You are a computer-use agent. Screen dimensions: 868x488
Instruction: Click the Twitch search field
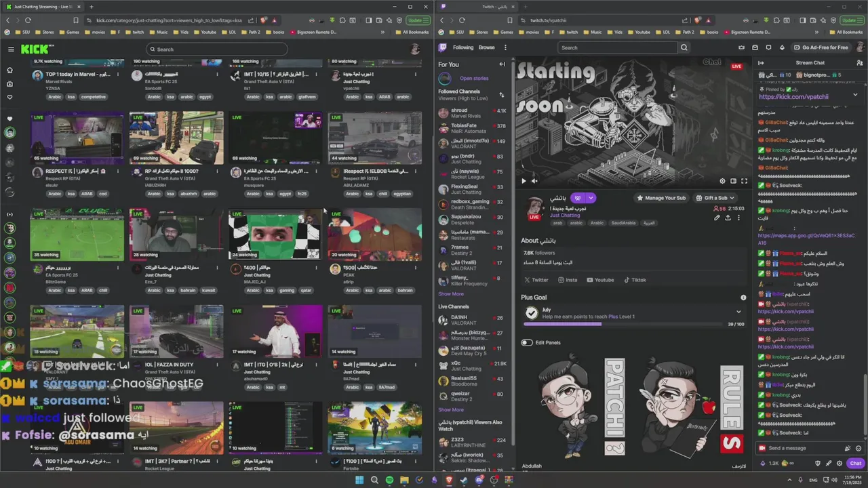coord(618,47)
